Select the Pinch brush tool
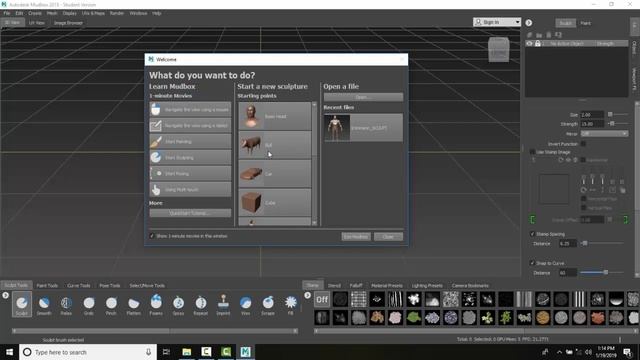 tap(111, 304)
